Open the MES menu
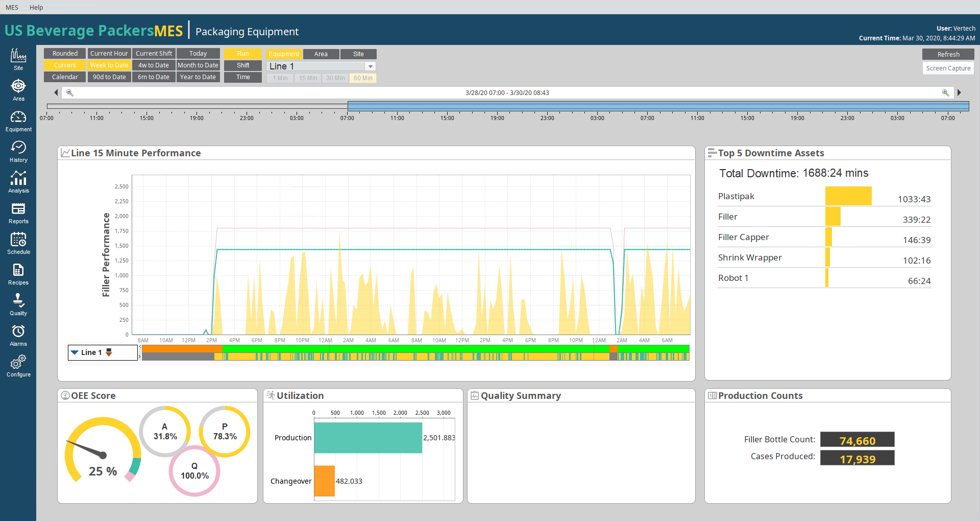 click(x=12, y=7)
